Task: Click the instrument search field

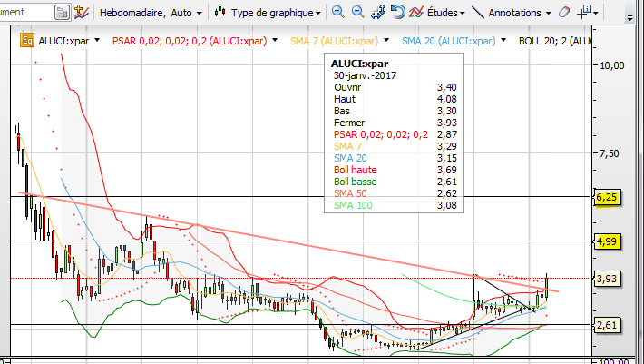Action: (x=26, y=13)
